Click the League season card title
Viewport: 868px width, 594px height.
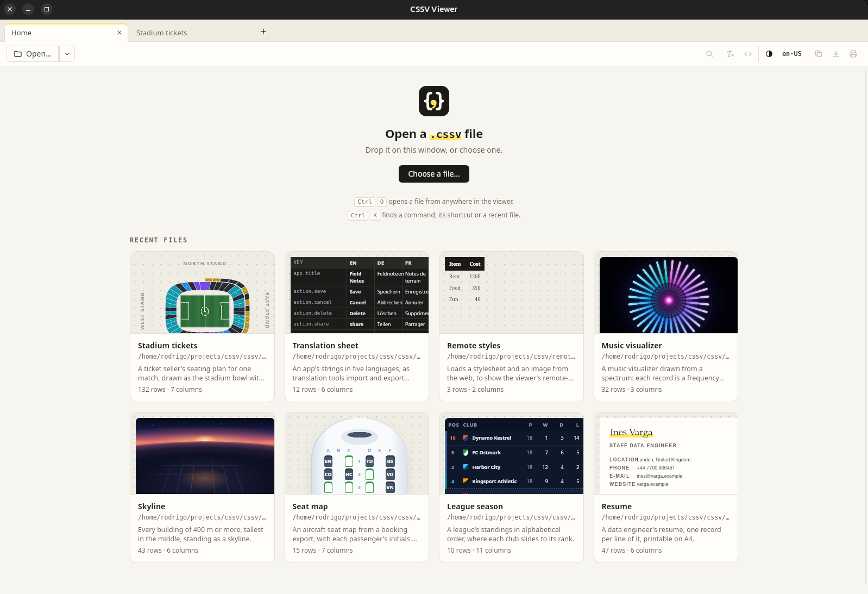pos(475,507)
